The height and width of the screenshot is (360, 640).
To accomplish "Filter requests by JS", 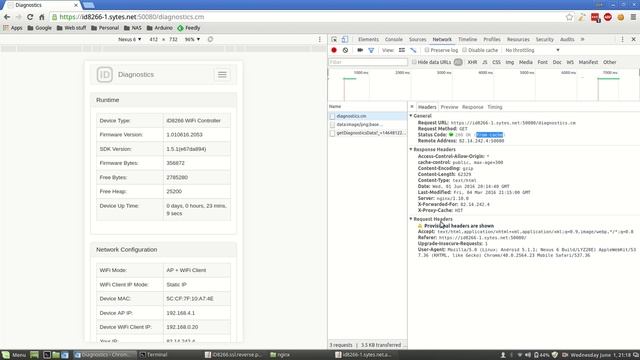I will (484, 62).
